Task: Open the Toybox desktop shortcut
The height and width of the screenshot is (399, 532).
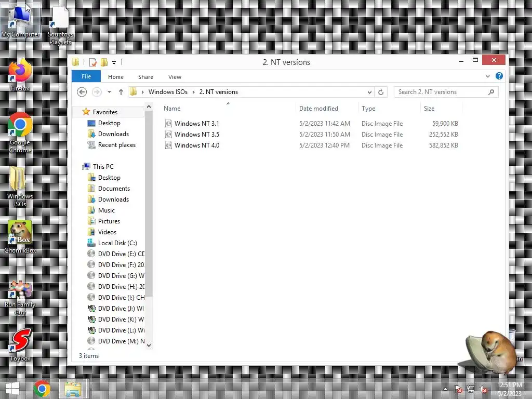Action: 20,345
